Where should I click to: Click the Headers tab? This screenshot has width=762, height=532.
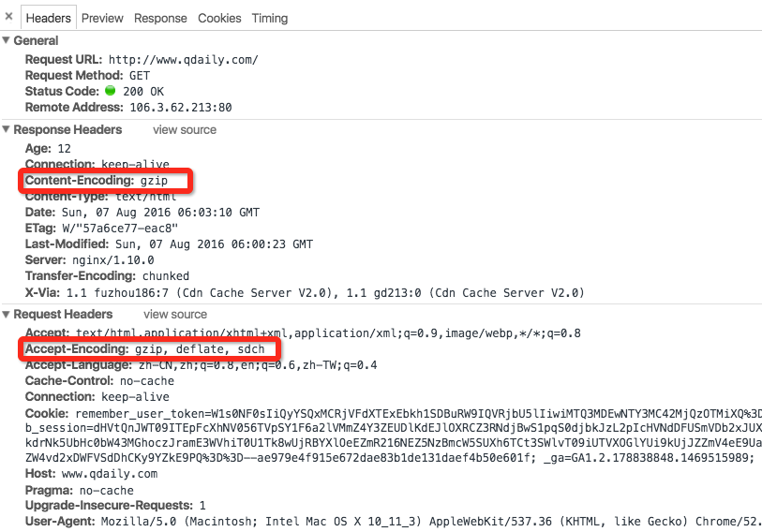(49, 18)
